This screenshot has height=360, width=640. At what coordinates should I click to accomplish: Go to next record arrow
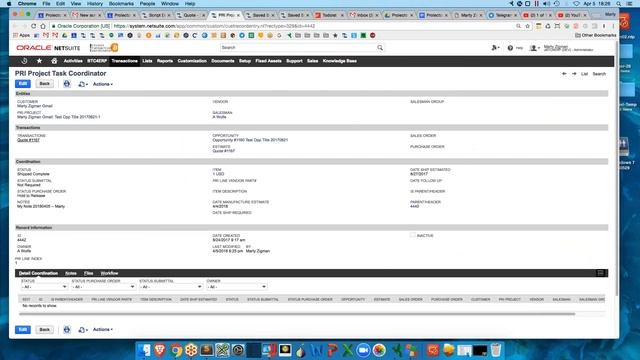click(574, 74)
